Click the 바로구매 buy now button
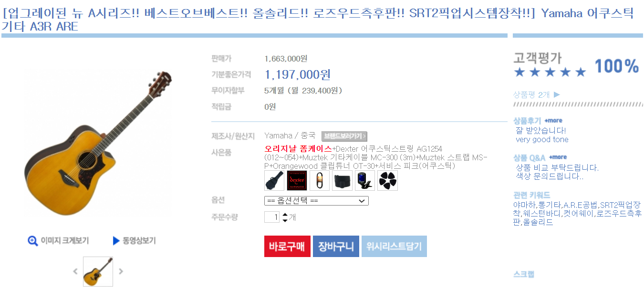644x289 pixels. pos(287,247)
